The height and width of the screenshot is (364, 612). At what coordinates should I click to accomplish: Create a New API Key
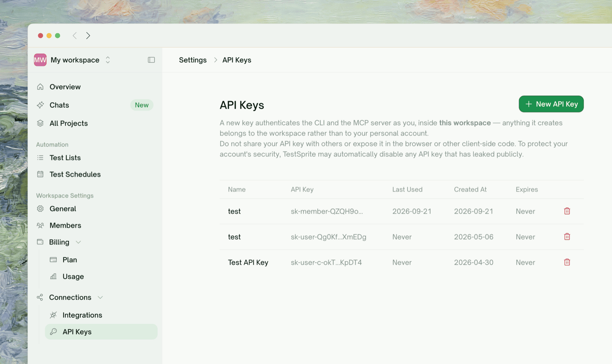pos(551,104)
